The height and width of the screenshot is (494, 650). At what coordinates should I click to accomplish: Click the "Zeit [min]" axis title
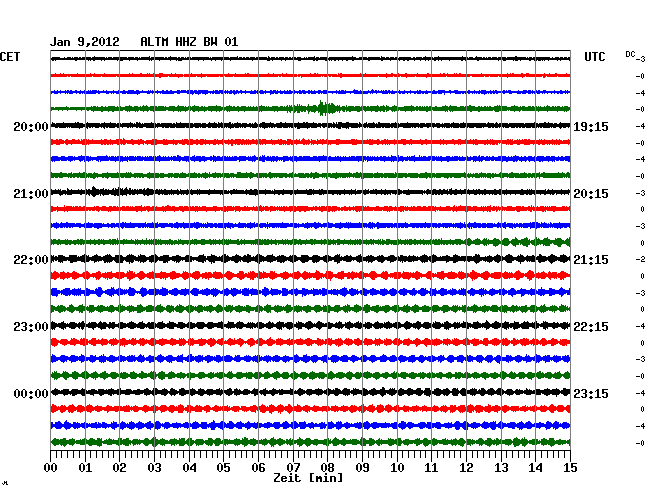coord(308,478)
